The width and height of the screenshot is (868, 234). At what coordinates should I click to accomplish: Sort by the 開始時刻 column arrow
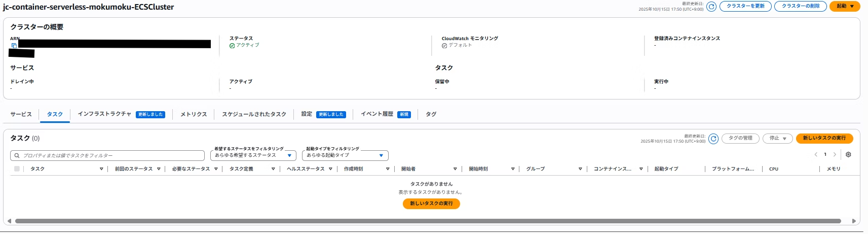tap(513, 169)
